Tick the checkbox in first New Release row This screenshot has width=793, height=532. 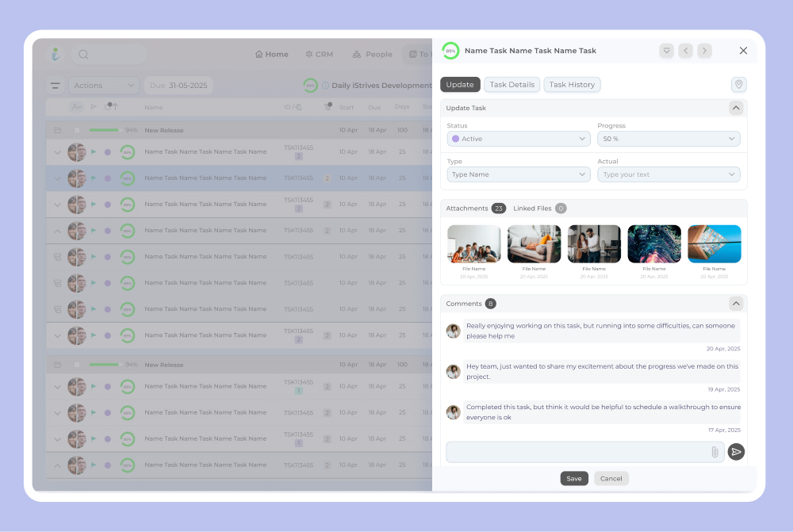point(77,130)
